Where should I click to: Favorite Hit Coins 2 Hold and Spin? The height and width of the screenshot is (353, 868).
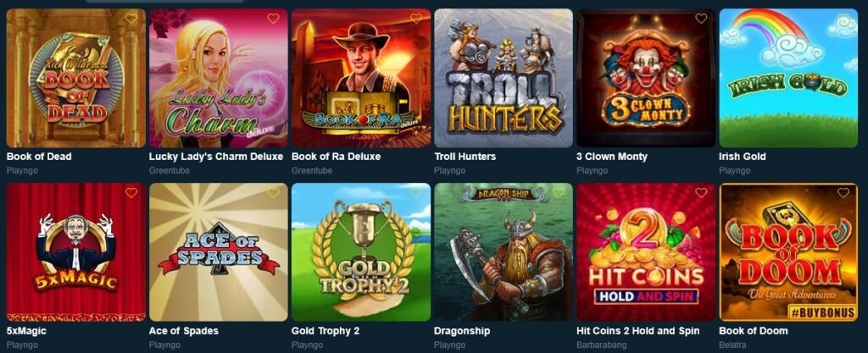pyautogui.click(x=701, y=193)
